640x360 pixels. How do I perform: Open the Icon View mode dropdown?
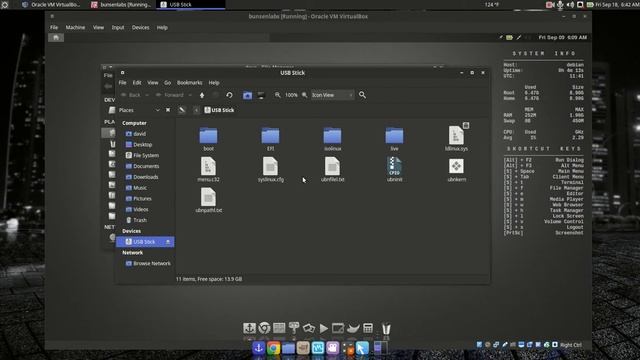point(332,95)
